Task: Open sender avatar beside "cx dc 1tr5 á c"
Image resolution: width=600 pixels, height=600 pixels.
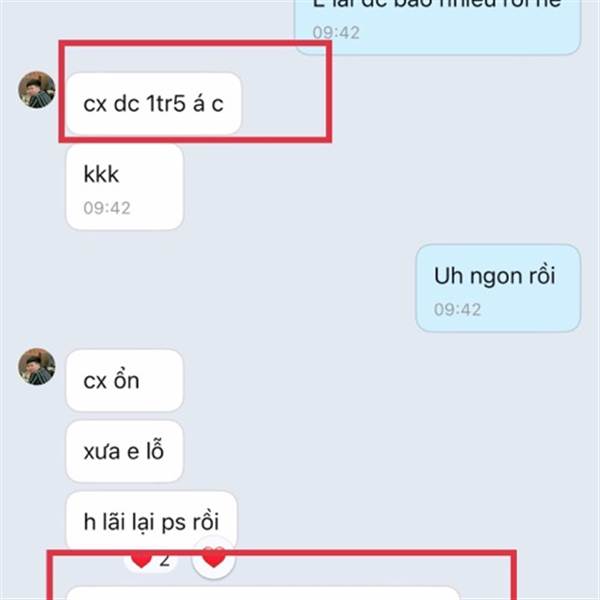Action: (37, 90)
